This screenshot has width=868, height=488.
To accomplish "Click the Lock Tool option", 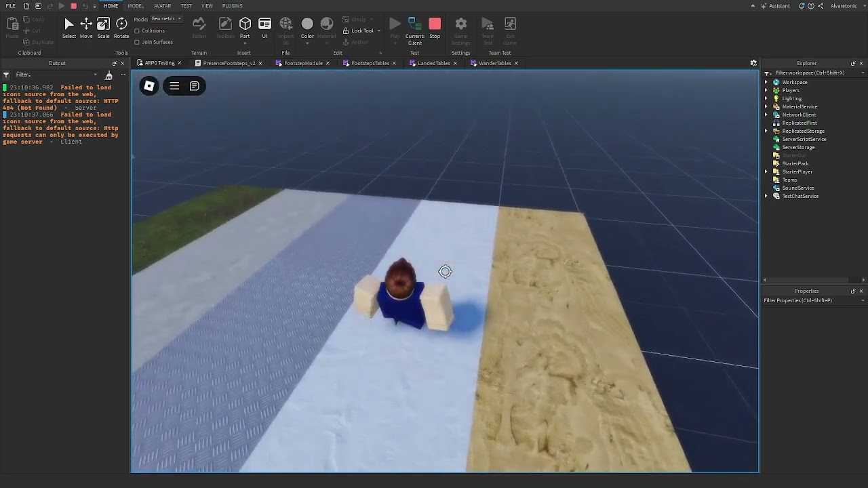I will (x=359, y=30).
